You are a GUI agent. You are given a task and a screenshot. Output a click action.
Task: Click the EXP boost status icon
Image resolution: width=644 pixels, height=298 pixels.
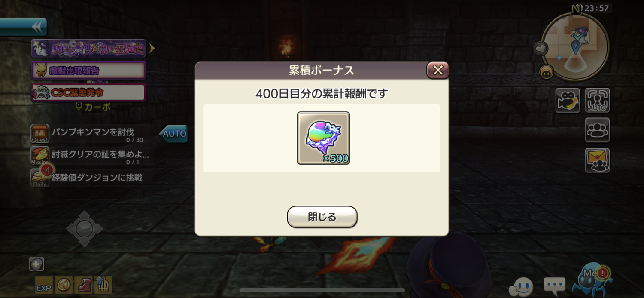pos(44,285)
